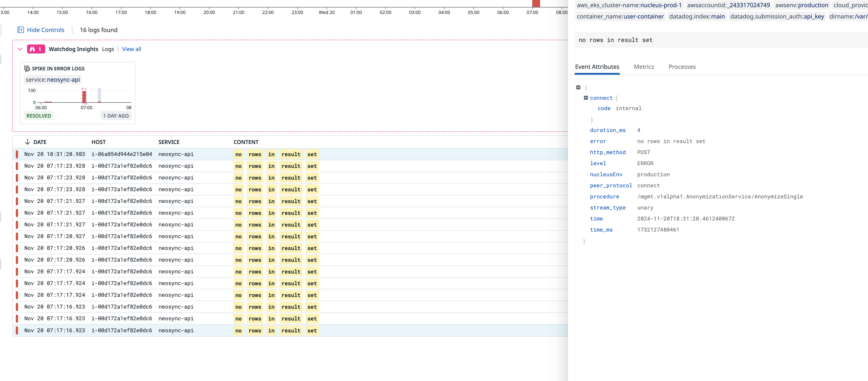Click the level attribute value ERROR
The image size is (868, 381).
tap(645, 164)
